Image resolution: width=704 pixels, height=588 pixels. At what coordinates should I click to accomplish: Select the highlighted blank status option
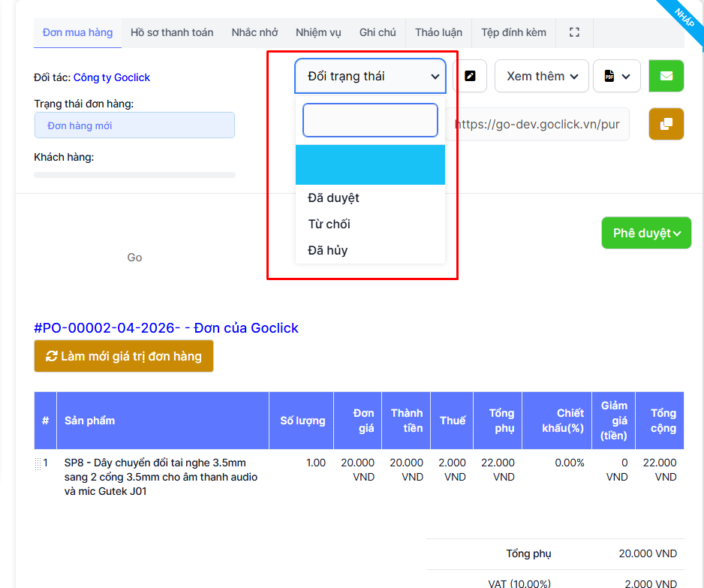[370, 164]
